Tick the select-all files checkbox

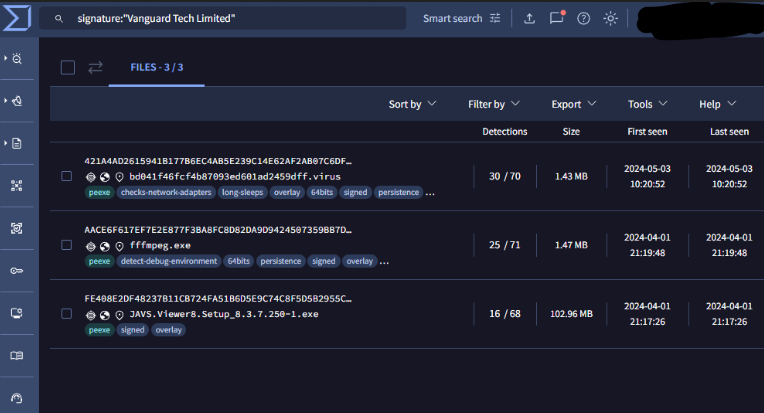click(x=68, y=67)
